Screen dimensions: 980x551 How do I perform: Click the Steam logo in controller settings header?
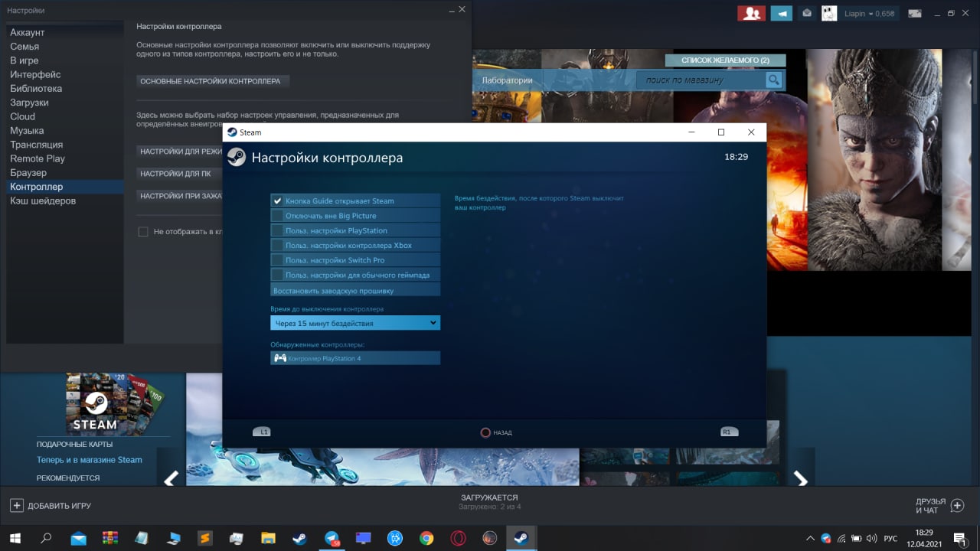[x=237, y=157]
